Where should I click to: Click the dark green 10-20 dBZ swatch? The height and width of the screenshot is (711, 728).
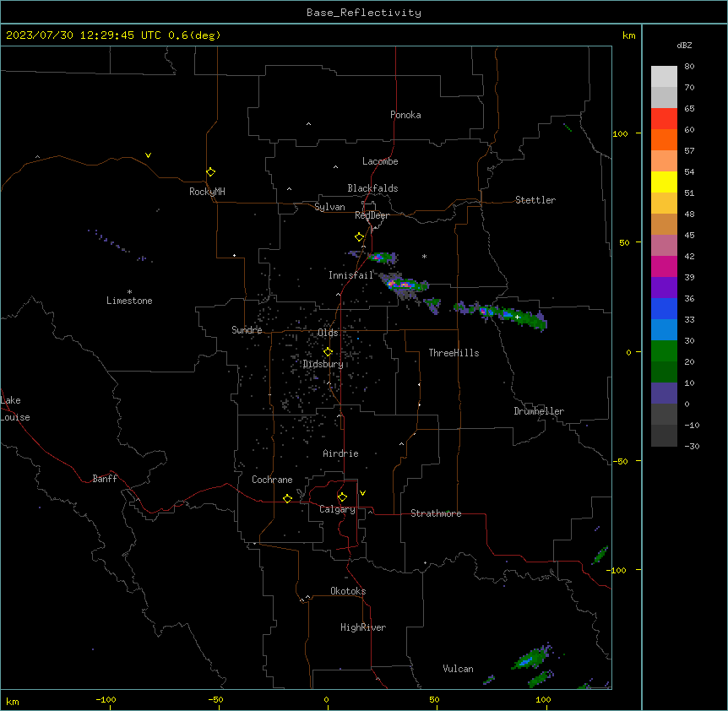coord(664,372)
